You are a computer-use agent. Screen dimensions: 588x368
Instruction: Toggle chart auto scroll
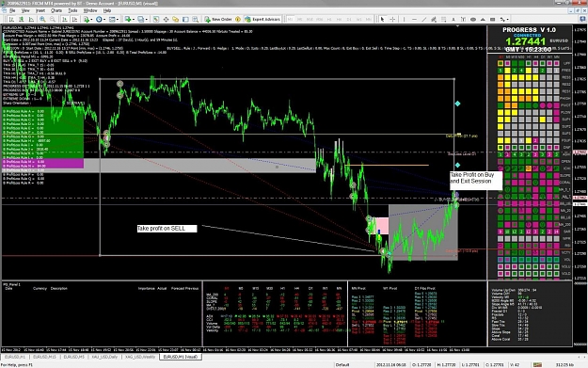tap(65, 19)
